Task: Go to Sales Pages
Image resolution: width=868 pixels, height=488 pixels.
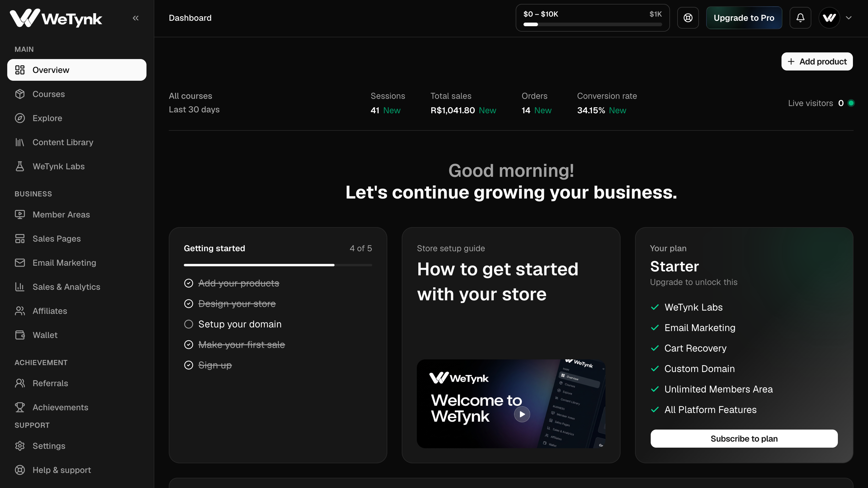Action: click(77, 239)
